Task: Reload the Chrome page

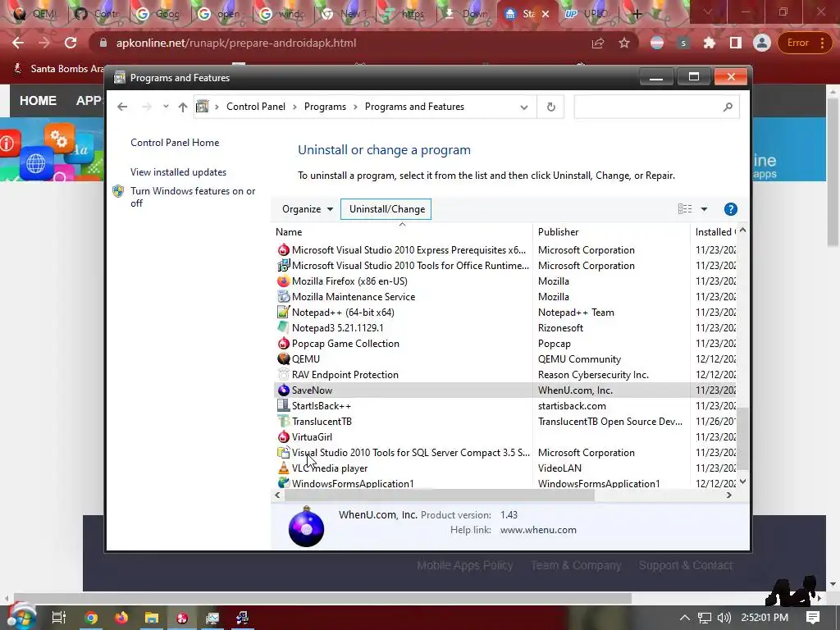Action: [71, 43]
